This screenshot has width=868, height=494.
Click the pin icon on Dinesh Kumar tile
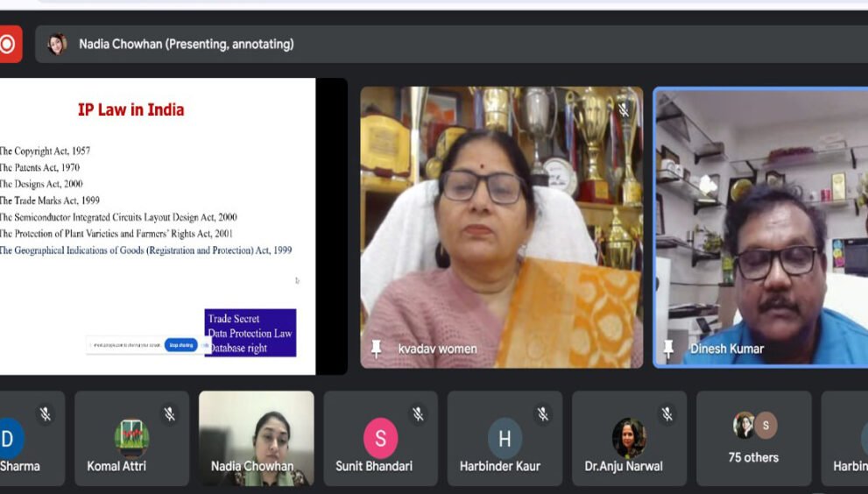668,349
